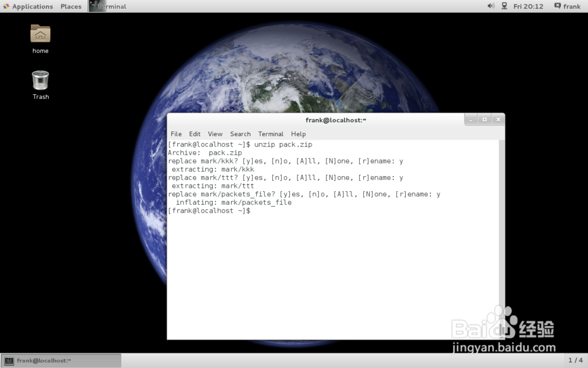Open the frank user menu

point(567,6)
